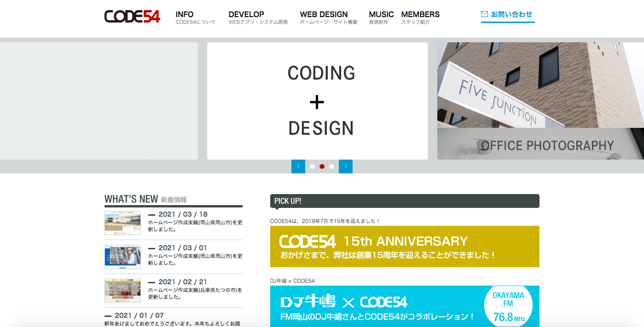Image resolution: width=644 pixels, height=327 pixels.
Task: Click the お問い合わせ contact link
Action: pyautogui.click(x=511, y=14)
